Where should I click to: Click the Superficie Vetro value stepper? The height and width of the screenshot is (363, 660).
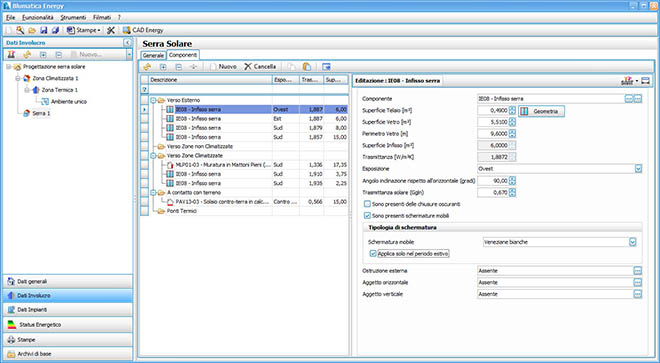[512, 122]
